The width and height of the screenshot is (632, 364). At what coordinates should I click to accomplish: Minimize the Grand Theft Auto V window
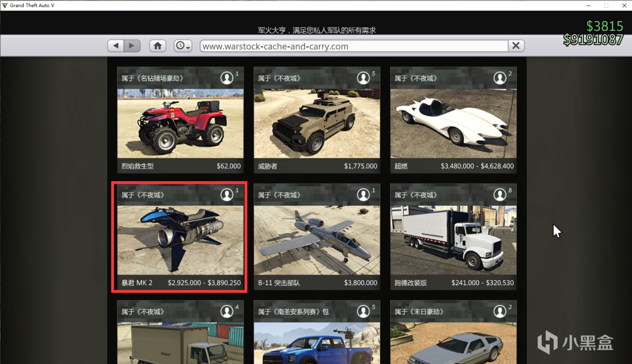(588, 5)
